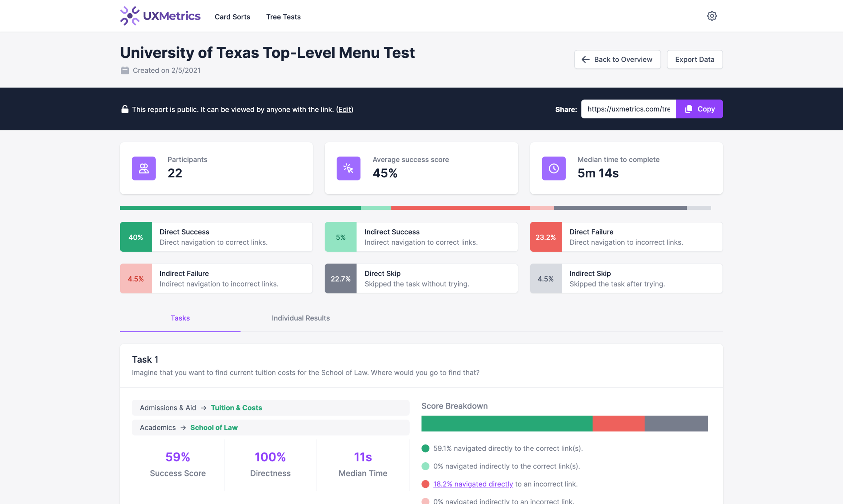The height and width of the screenshot is (504, 843).
Task: Select the Tasks tab
Action: [x=180, y=318]
